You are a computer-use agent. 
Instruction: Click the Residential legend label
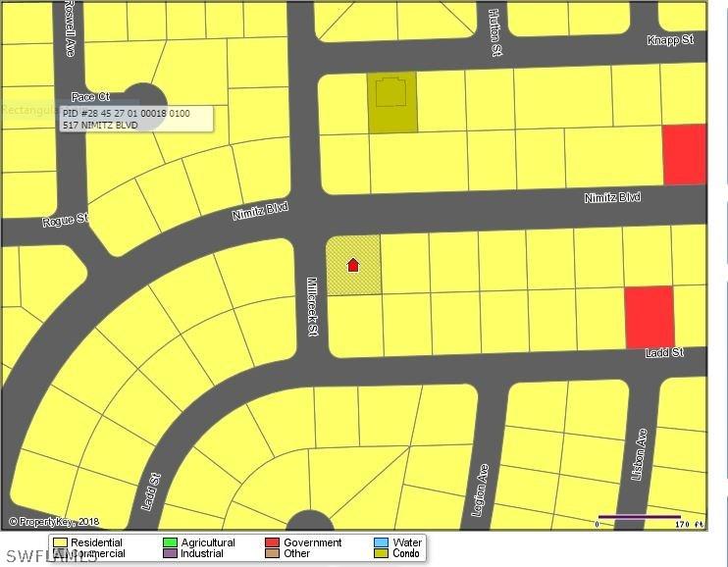point(96,542)
